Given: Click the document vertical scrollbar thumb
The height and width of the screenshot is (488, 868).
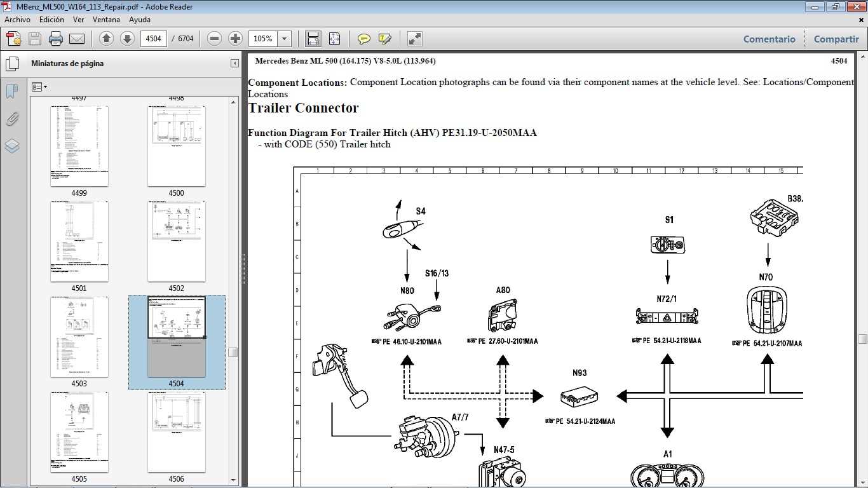Looking at the screenshot, I should point(862,339).
